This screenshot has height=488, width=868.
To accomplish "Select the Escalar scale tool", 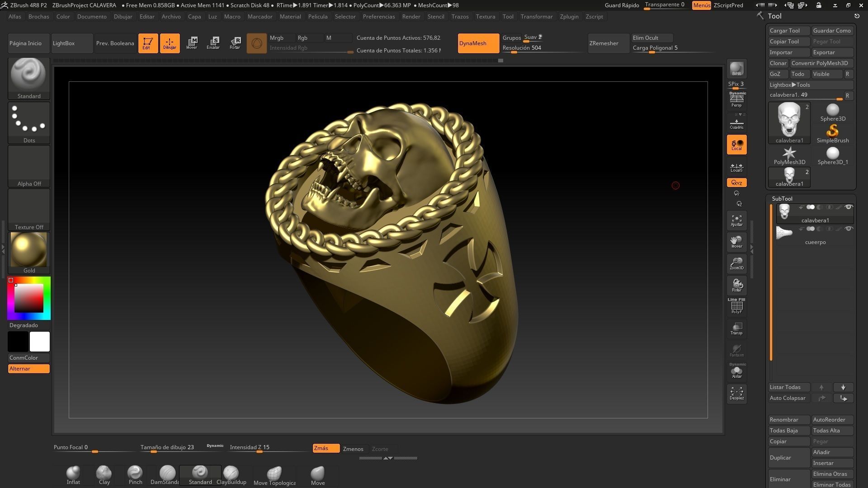I will tap(213, 43).
